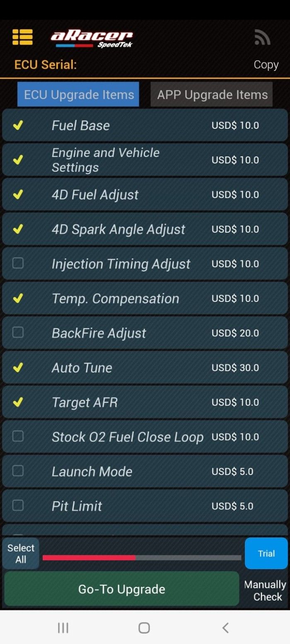The width and height of the screenshot is (290, 644).
Task: Uncheck the Fuel Base checkmark
Action: 18,125
